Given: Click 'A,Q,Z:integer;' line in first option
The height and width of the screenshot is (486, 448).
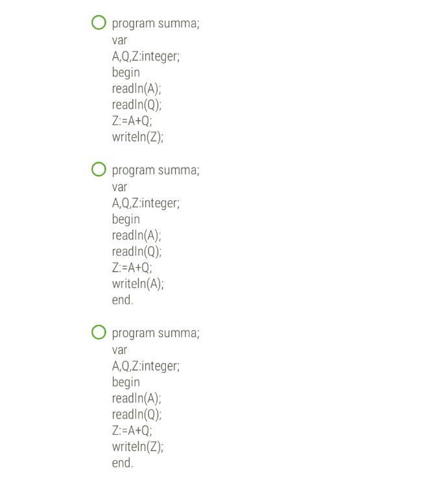Looking at the screenshot, I should point(146,57).
